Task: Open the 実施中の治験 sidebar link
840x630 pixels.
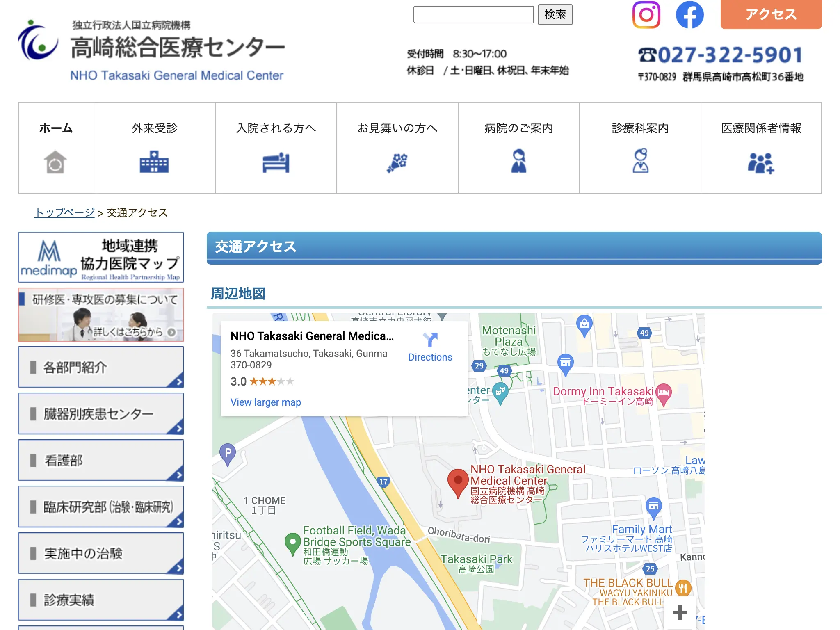Action: point(101,553)
